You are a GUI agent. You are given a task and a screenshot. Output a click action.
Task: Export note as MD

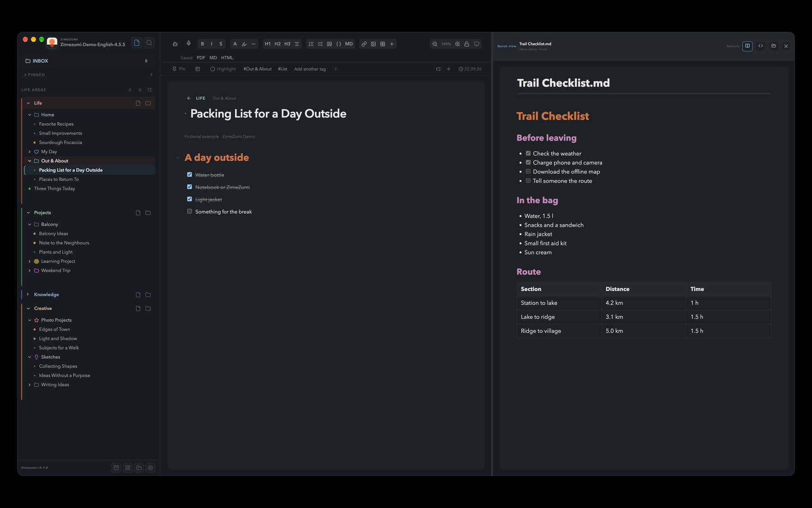click(213, 58)
